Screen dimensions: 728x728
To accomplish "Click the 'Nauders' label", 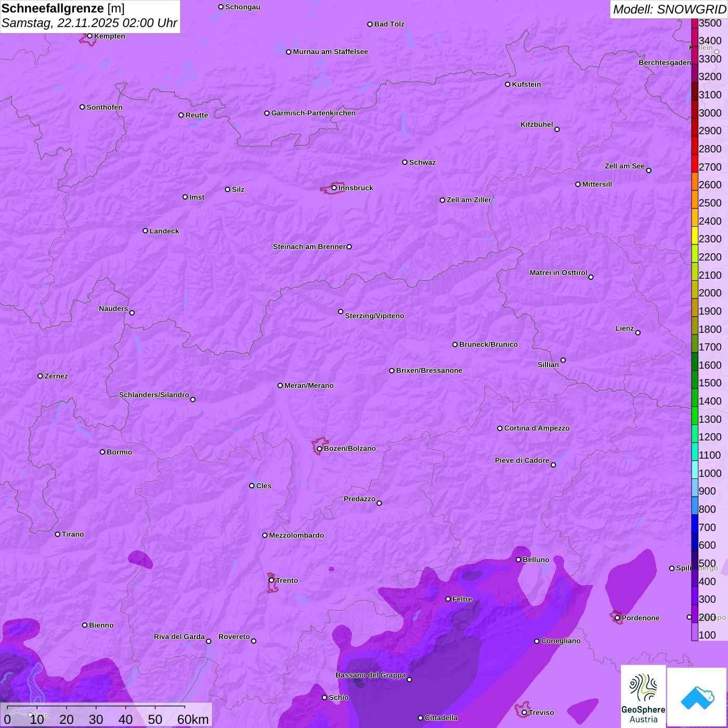I will (113, 308).
